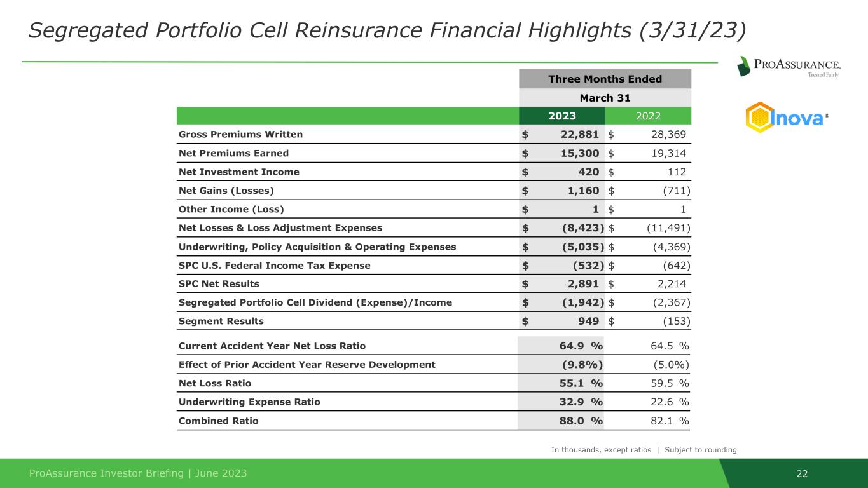Select the SPC Net Results row label
The width and height of the screenshot is (868, 488).
click(219, 283)
